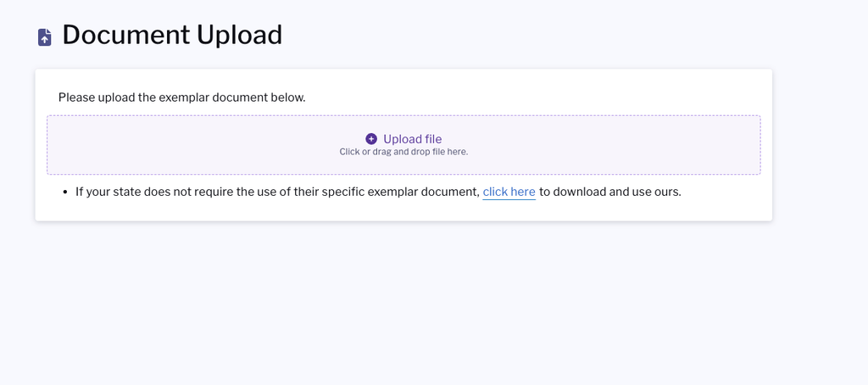Click the purple plus circle icon
Viewport: 868px width, 385px height.
pos(371,139)
